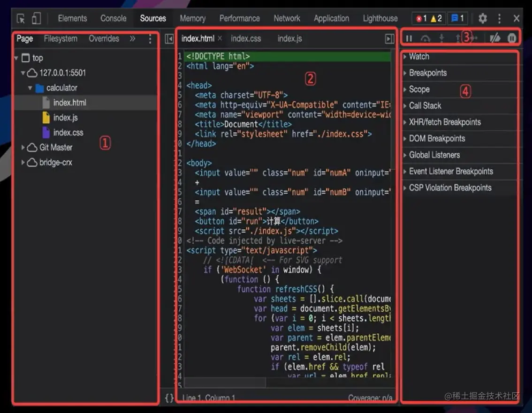532x413 pixels.
Task: Toggle the device toolbar icon
Action: (x=36, y=18)
